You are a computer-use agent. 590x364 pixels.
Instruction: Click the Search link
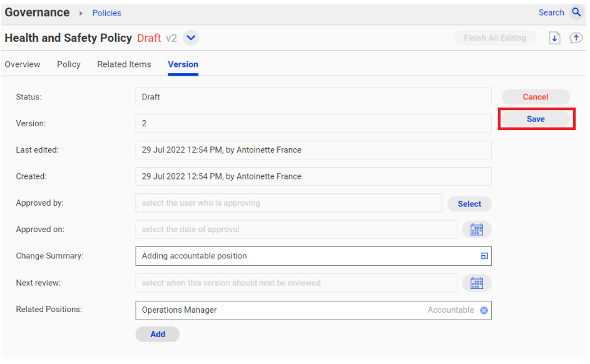click(551, 13)
